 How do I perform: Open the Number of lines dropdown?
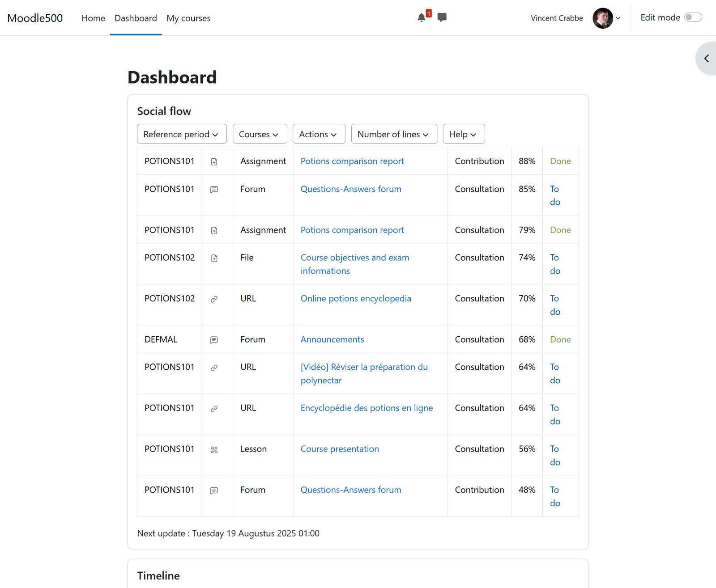394,134
